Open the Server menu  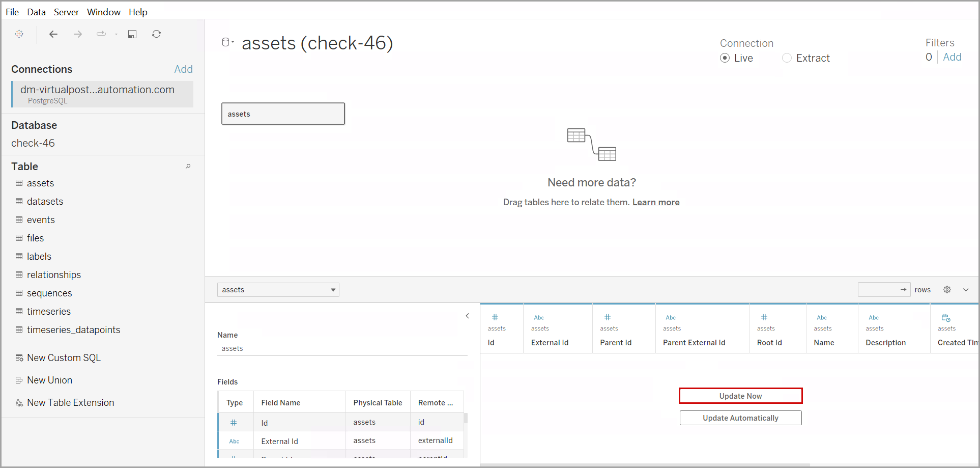[x=66, y=12]
